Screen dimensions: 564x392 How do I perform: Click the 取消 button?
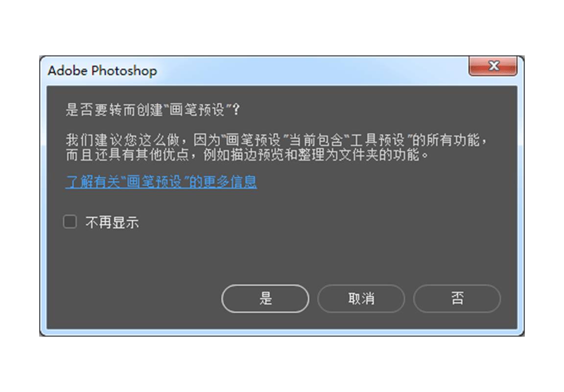(361, 299)
